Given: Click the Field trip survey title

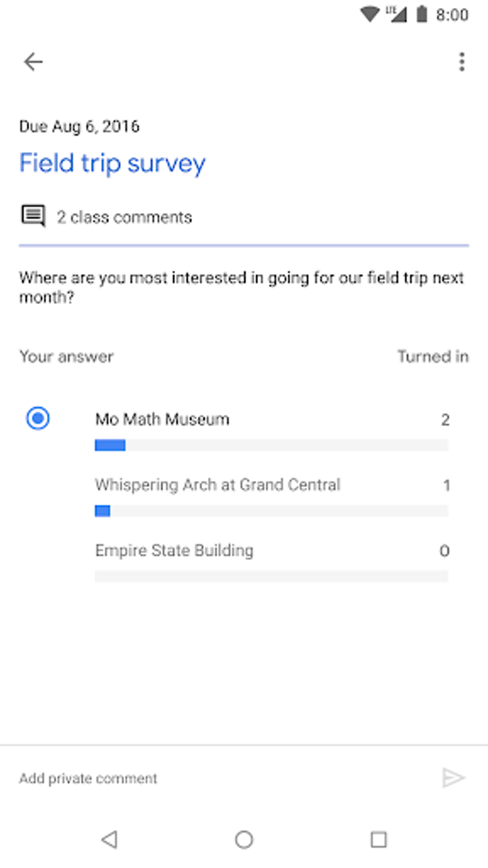Looking at the screenshot, I should tap(112, 163).
